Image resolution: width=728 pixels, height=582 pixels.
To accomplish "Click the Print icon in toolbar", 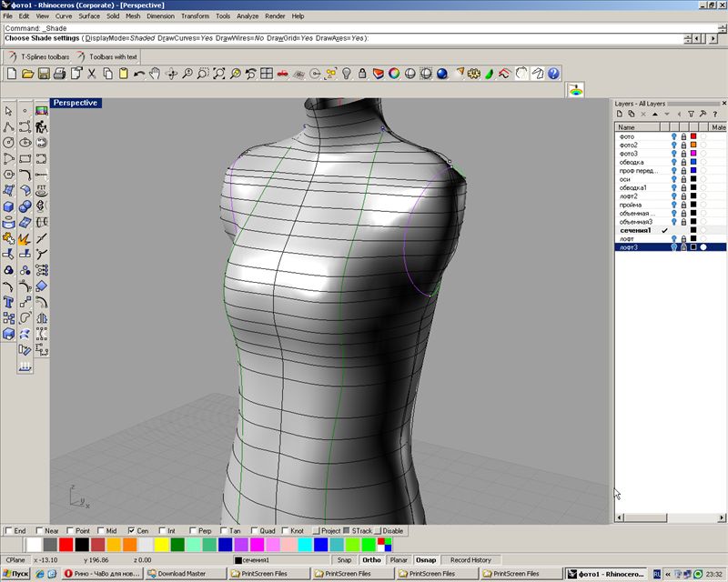I will point(61,73).
